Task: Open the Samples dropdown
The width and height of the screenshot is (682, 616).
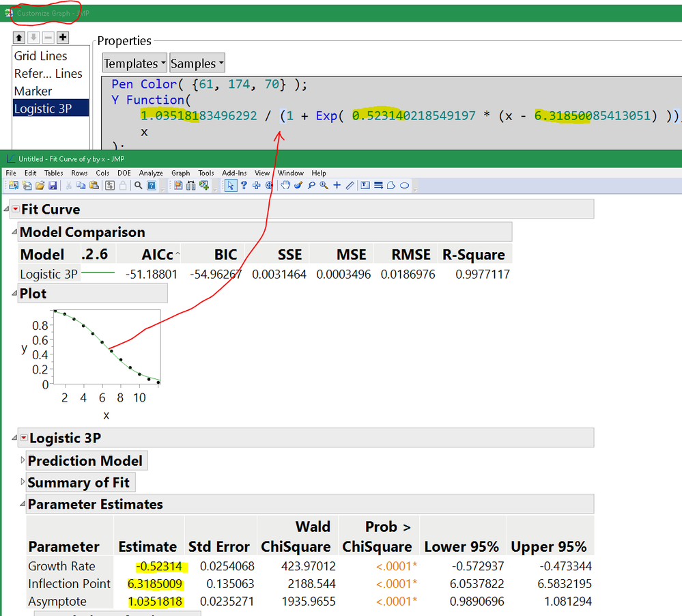Action: point(197,64)
